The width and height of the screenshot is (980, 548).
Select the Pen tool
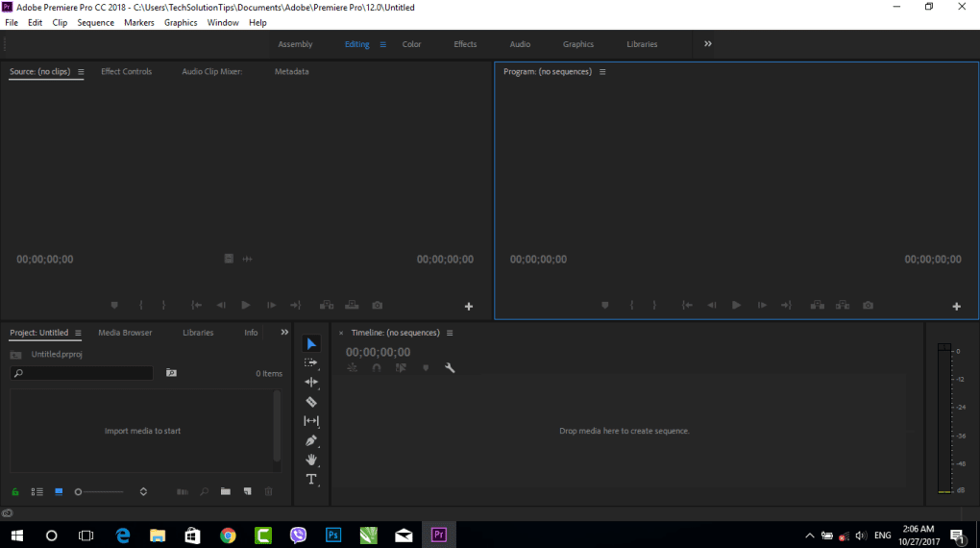tap(311, 440)
